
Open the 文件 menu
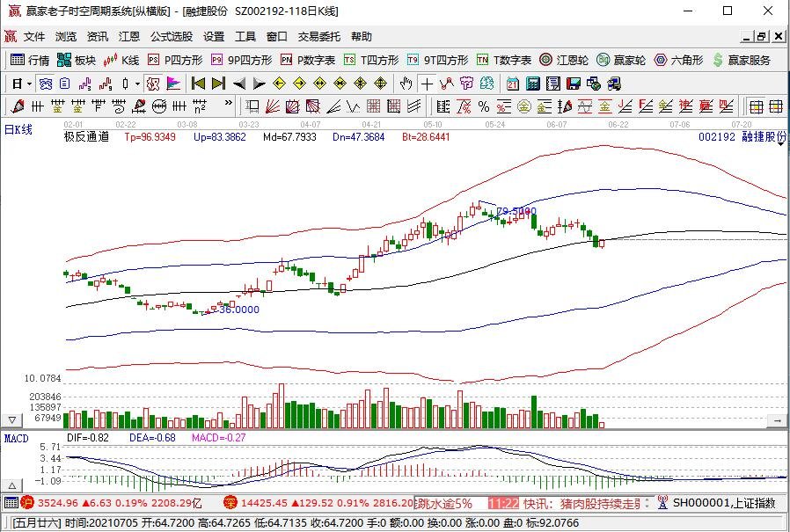click(x=34, y=37)
